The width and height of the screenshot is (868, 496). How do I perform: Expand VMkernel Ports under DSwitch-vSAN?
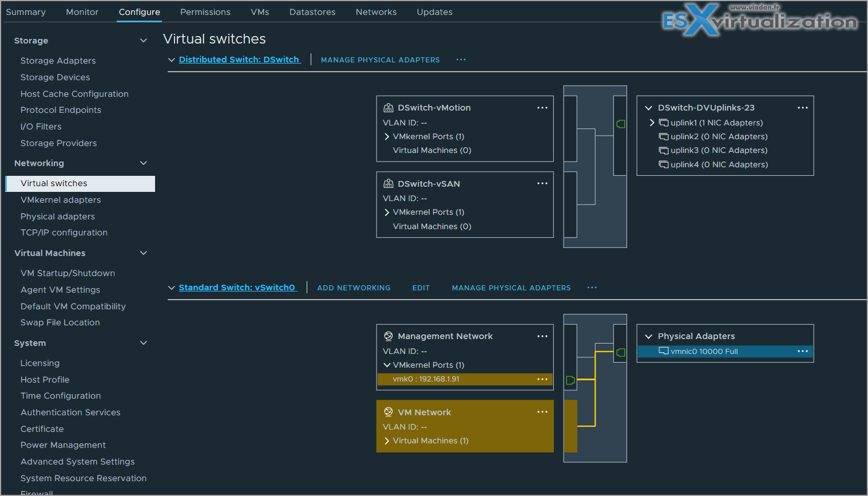point(387,212)
